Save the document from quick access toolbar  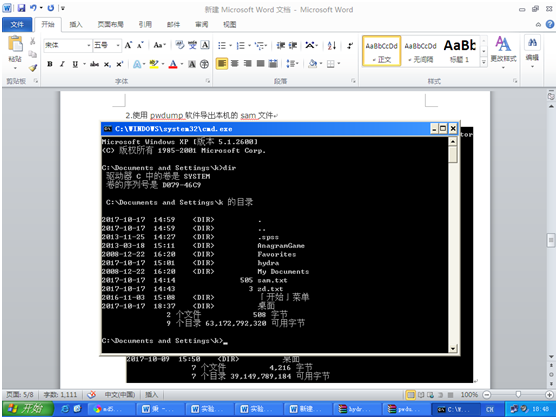(x=21, y=8)
